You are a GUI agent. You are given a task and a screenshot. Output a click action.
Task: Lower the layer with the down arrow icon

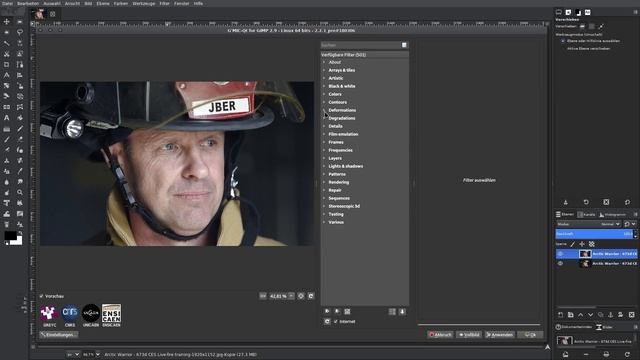pyautogui.click(x=590, y=315)
